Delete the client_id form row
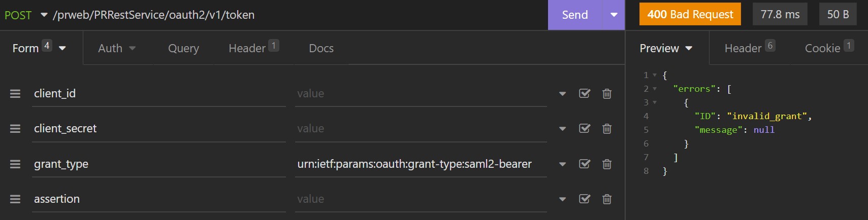868x220 pixels. (606, 94)
